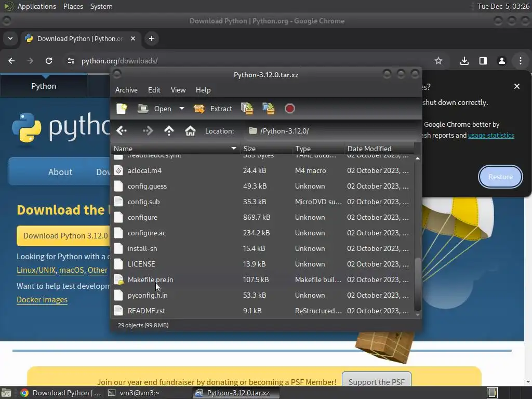The image size is (532, 399).
Task: Click the file list vertical scrollbar
Action: (x=418, y=284)
